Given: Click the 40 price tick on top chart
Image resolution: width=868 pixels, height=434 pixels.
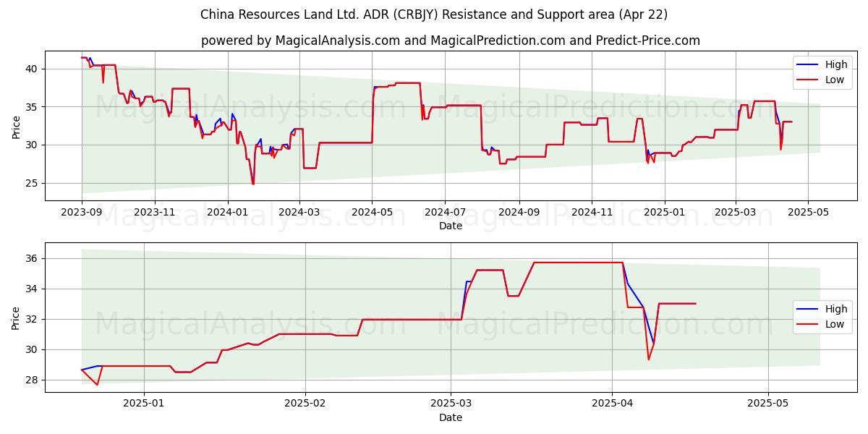Looking at the screenshot, I should [33, 69].
